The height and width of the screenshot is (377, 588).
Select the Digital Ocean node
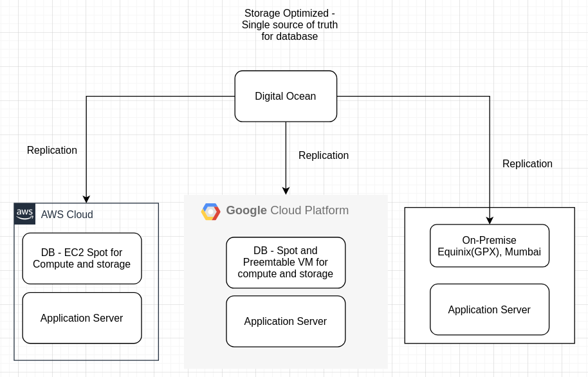286,96
